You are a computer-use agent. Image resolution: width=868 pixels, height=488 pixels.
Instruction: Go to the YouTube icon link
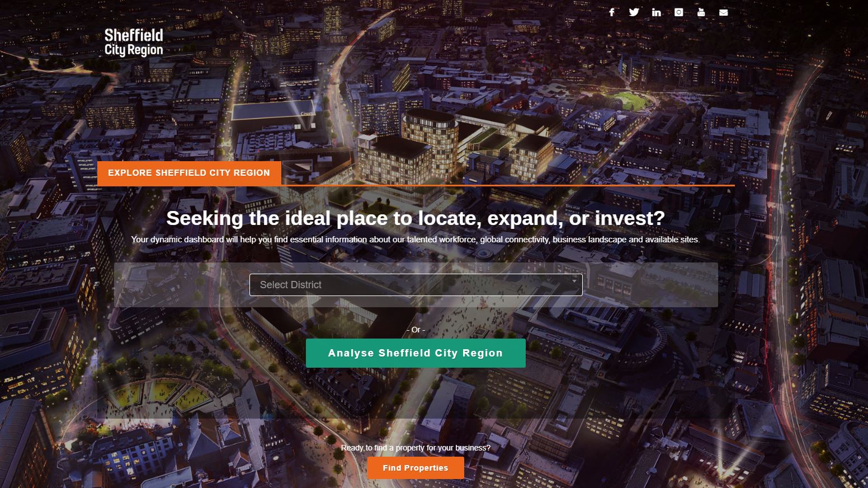(701, 12)
